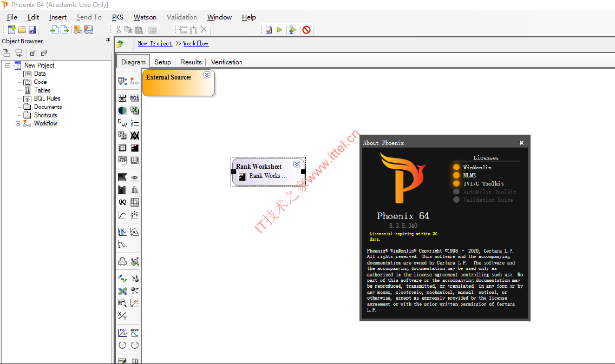The image size is (615, 364).
Task: Click the numbered list tool icon
Action: tap(134, 123)
